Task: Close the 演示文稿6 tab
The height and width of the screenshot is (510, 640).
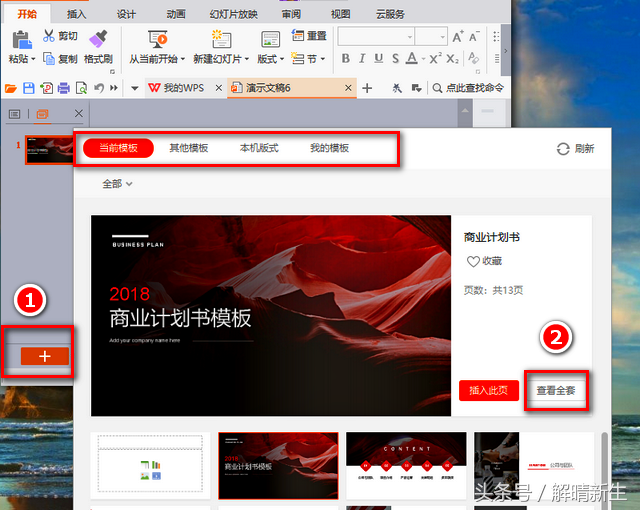Action: click(348, 88)
